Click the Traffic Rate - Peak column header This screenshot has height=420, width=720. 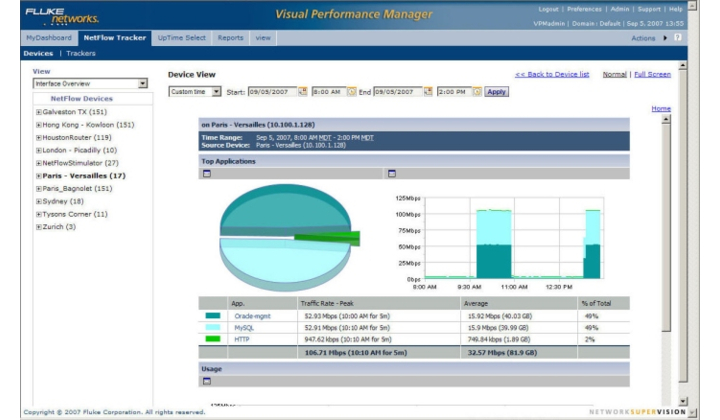378,303
